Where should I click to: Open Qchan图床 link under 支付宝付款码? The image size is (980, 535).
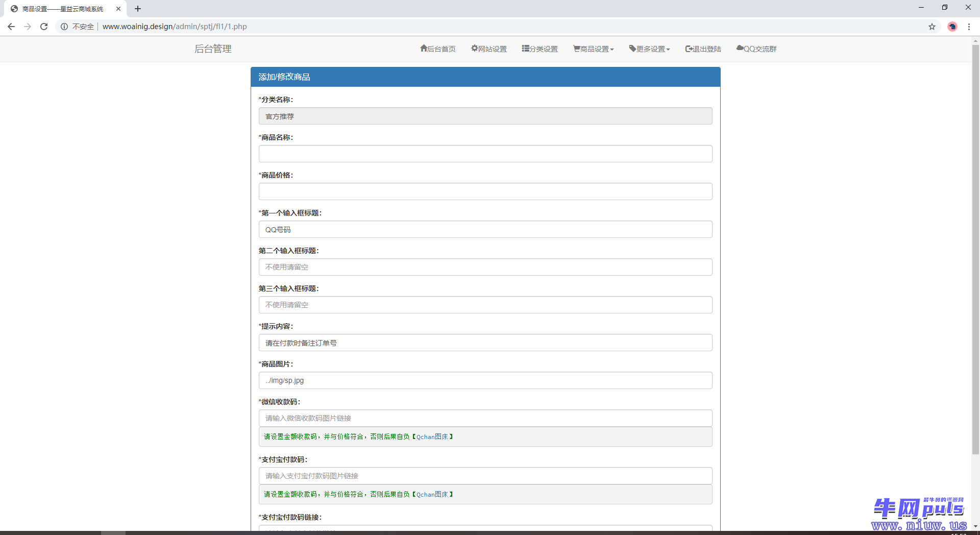point(432,494)
